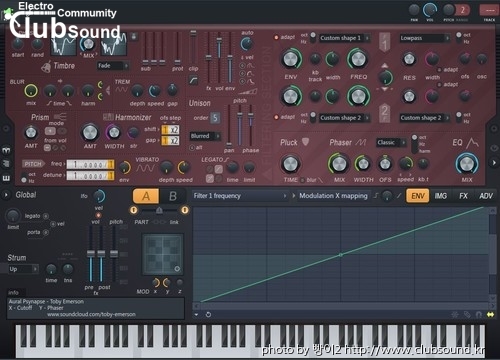The height and width of the screenshot is (360, 500).
Task: Click the TRACK button at top right
Action: click(489, 11)
